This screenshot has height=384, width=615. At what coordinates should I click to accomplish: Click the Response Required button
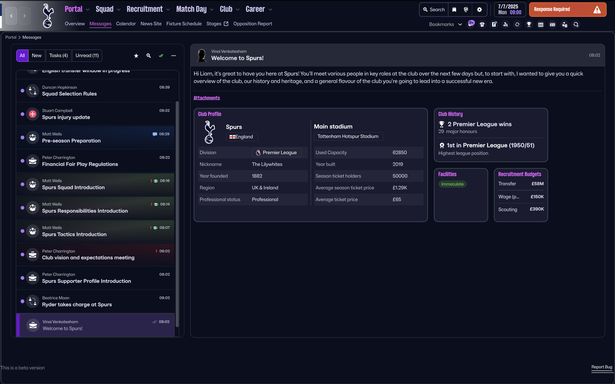coord(567,10)
